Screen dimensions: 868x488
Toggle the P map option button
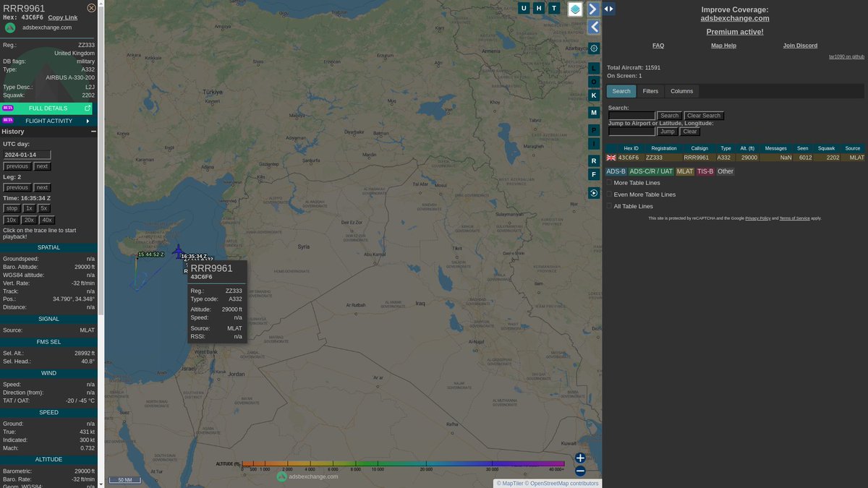coord(594,130)
